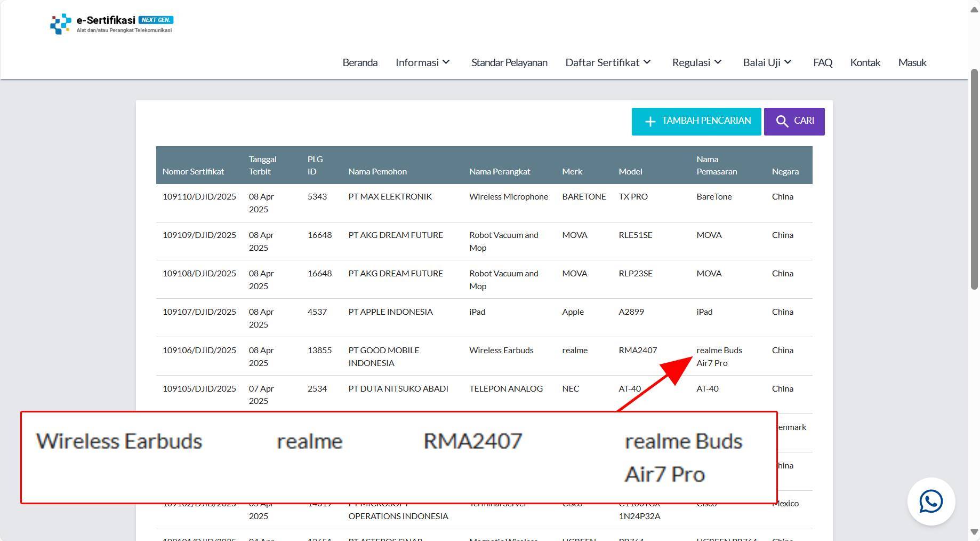The height and width of the screenshot is (541, 980).
Task: Click the e-Sertifikasi logo icon
Action: point(60,24)
